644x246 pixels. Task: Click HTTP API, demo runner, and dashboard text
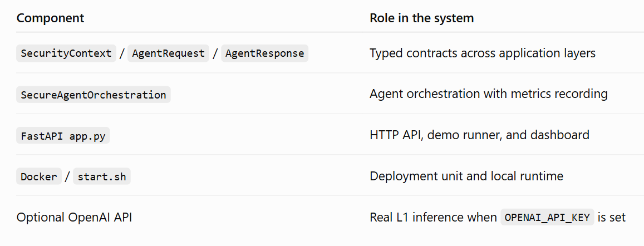click(480, 135)
